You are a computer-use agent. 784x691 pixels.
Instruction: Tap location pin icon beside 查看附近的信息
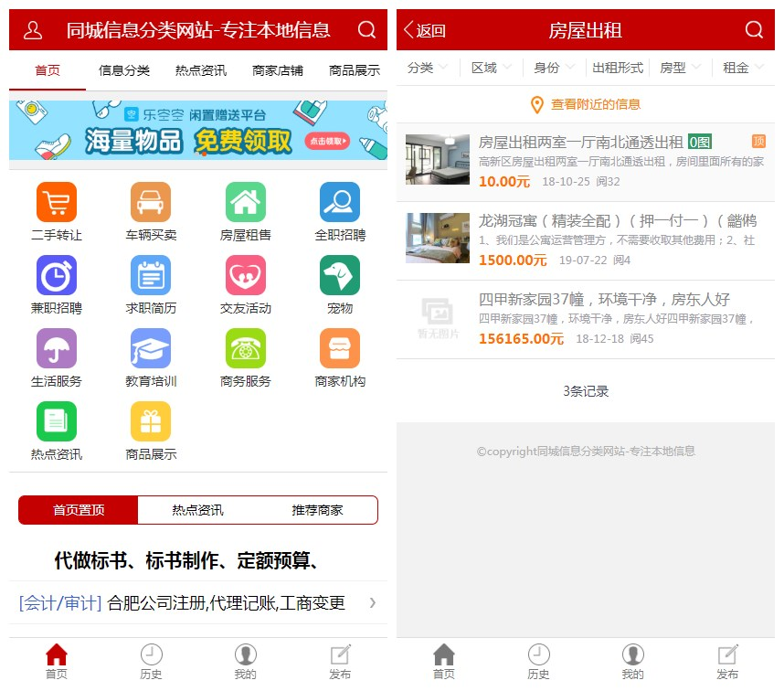537,105
